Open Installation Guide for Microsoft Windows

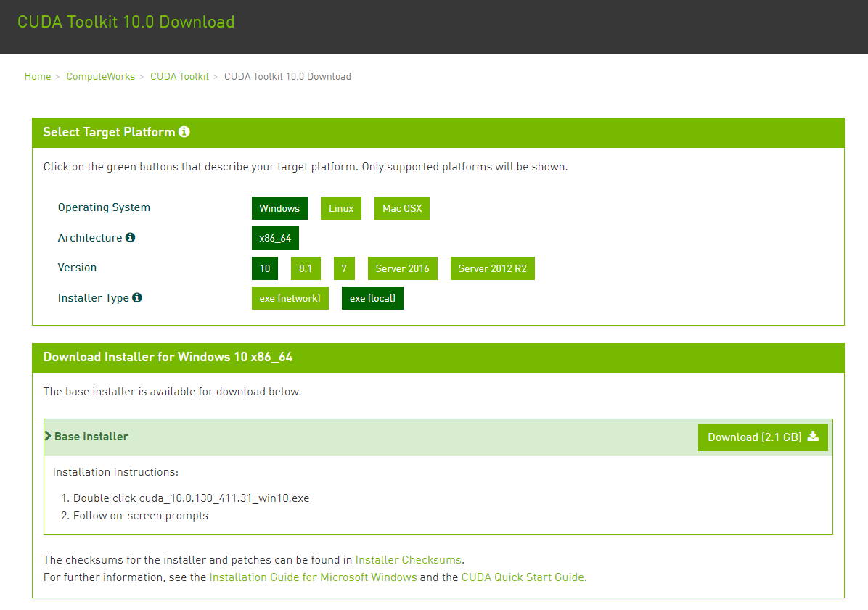click(x=313, y=577)
